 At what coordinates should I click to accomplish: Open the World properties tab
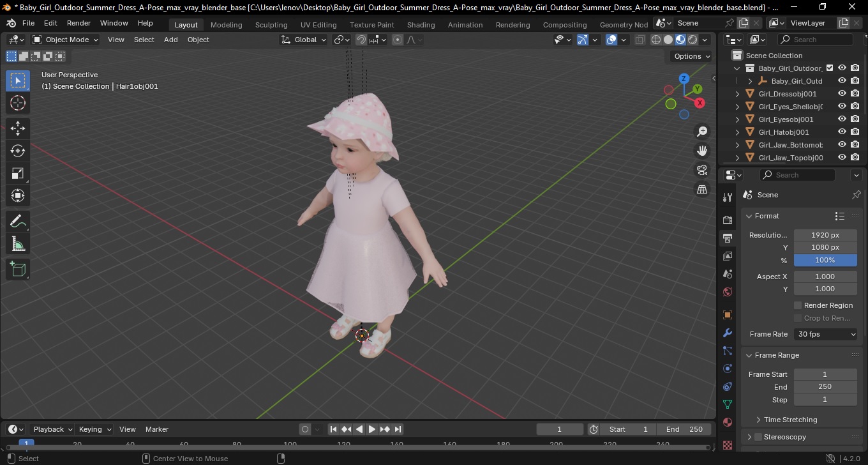pyautogui.click(x=728, y=292)
